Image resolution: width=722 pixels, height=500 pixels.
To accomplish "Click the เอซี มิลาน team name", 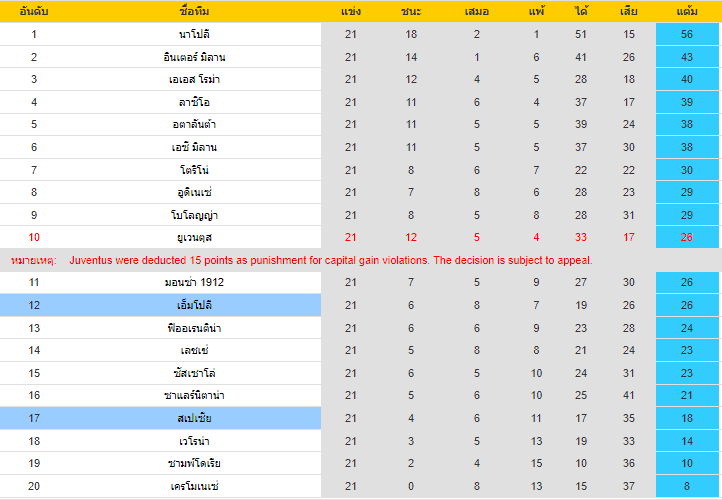I will [194, 147].
